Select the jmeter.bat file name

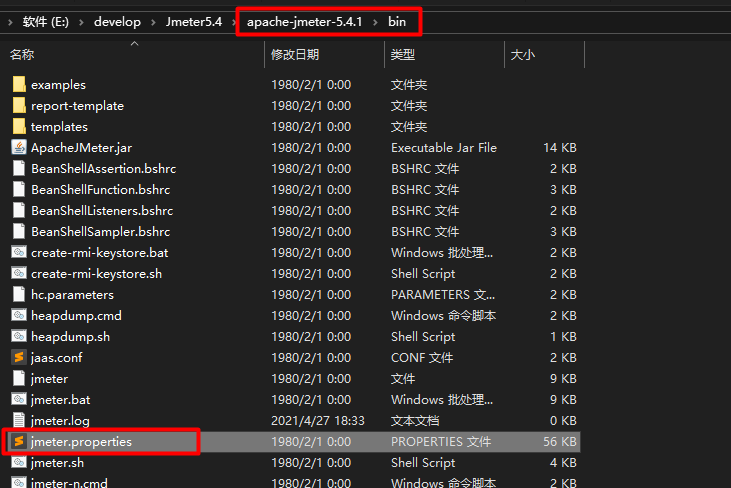[x=61, y=399]
